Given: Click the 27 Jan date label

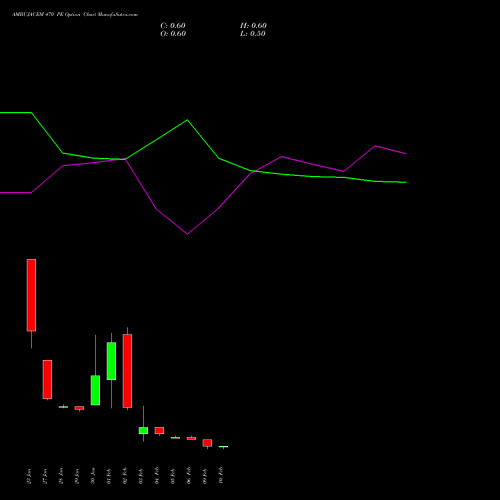Looking at the screenshot, I should (x=45, y=476).
